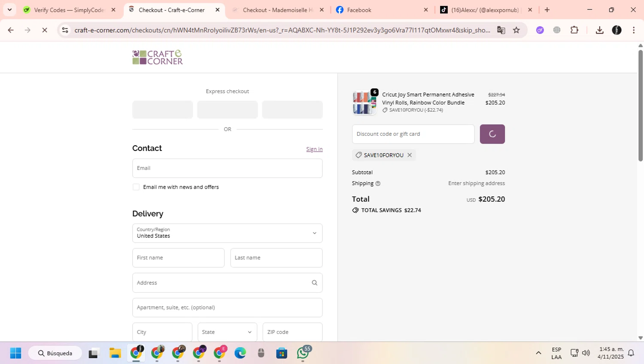Focus the First name field
This screenshot has height=364, width=644.
(x=178, y=258)
